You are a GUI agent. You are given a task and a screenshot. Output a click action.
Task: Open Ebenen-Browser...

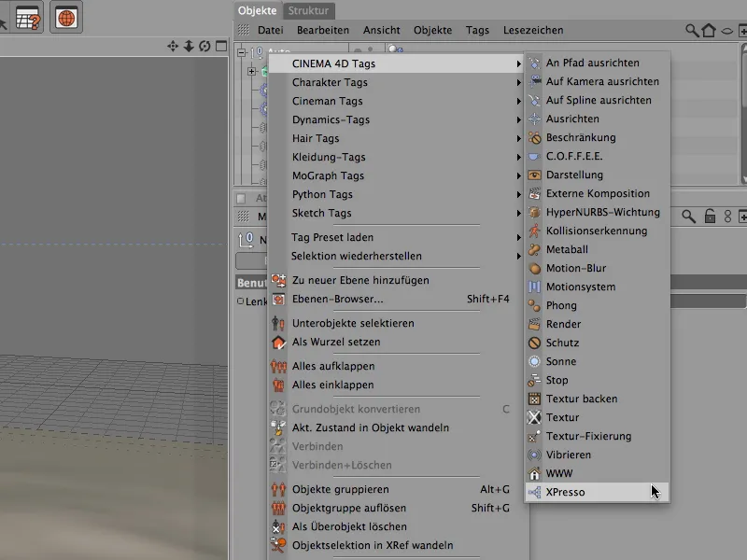tap(396, 299)
